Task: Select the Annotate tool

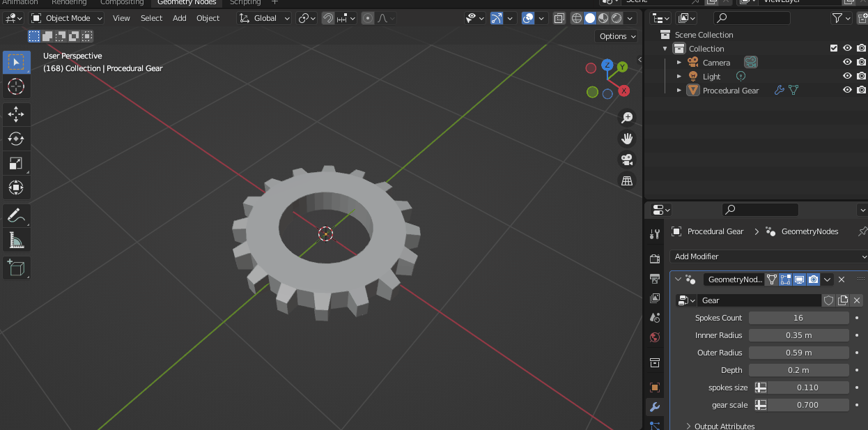Action: click(x=16, y=216)
